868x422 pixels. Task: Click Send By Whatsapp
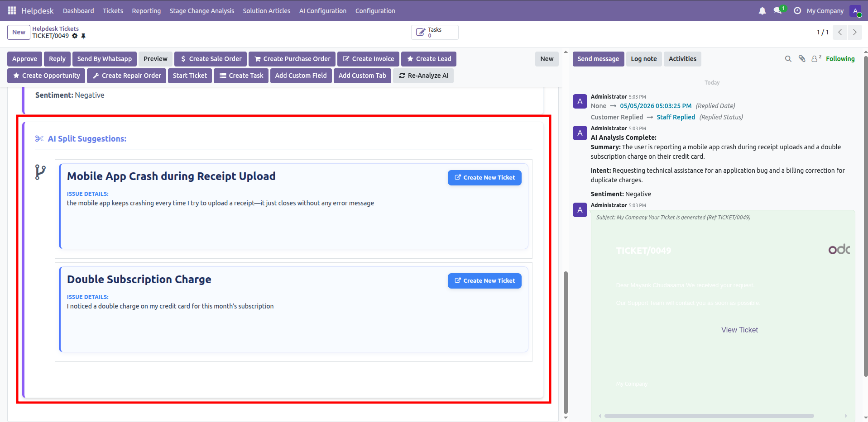(x=105, y=59)
